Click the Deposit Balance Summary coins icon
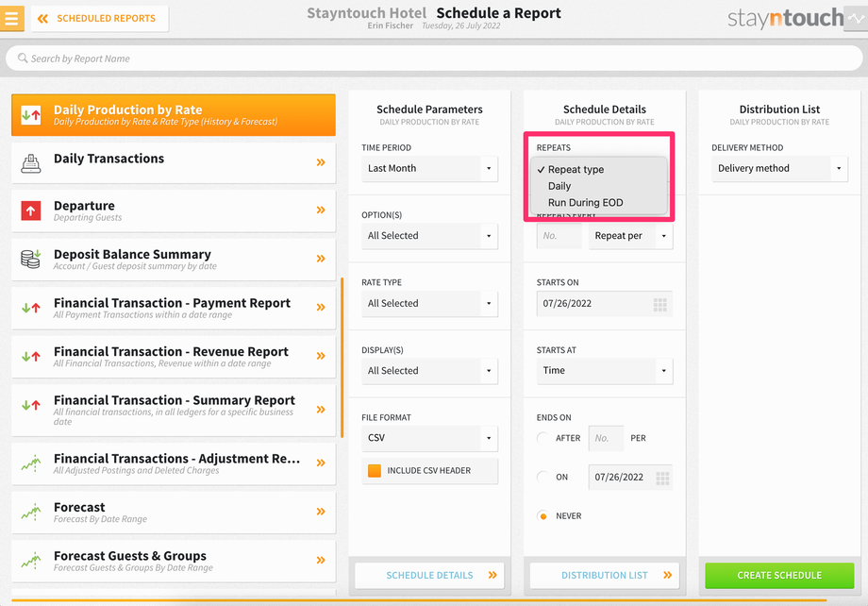Image resolution: width=868 pixels, height=606 pixels. (31, 259)
